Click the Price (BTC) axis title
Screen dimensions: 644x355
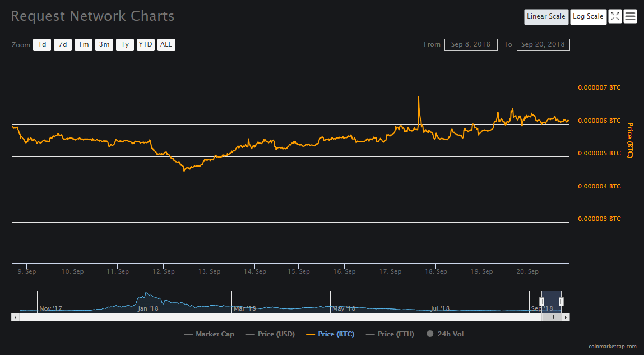pyautogui.click(x=629, y=140)
